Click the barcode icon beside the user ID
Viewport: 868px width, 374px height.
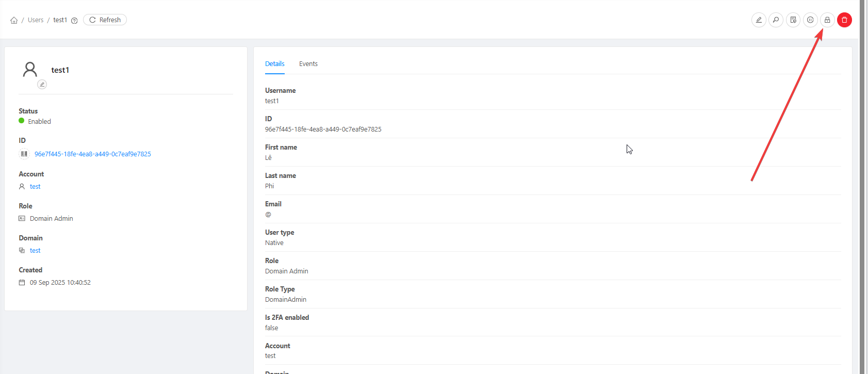coord(24,154)
